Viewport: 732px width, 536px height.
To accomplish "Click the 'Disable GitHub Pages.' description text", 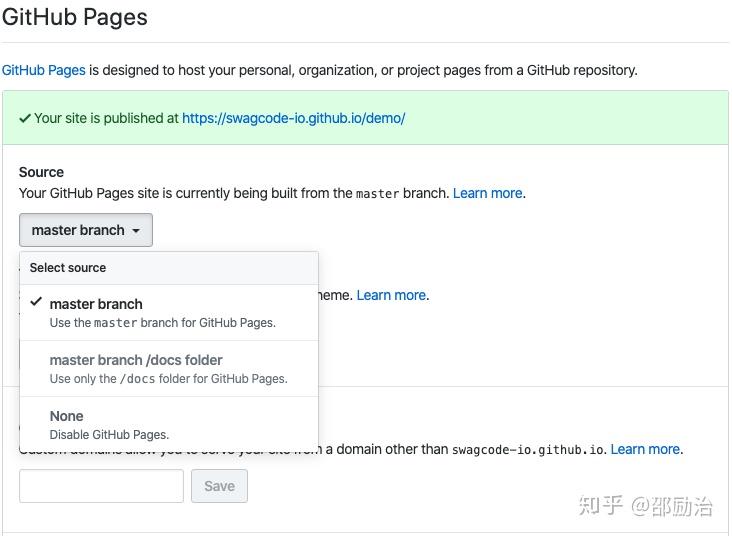I will point(109,435).
